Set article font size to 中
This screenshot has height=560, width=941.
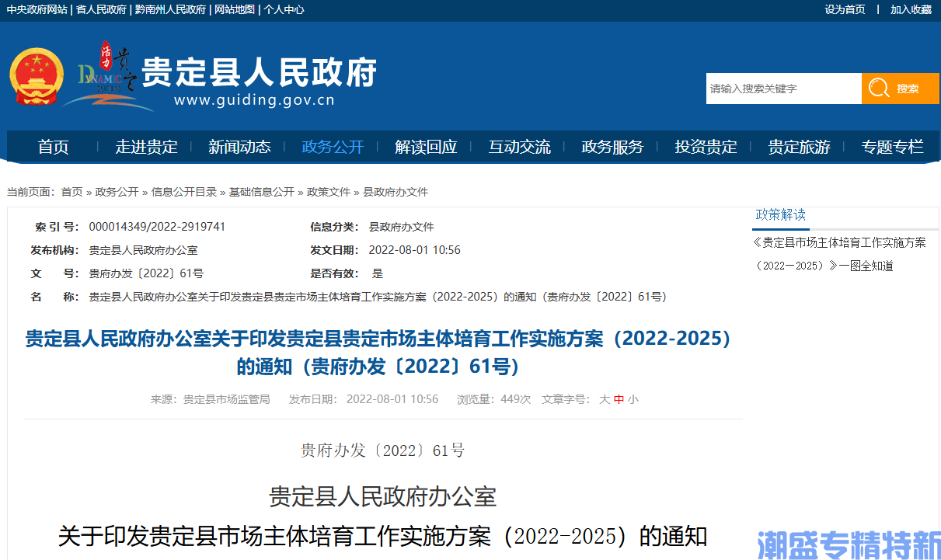point(619,399)
